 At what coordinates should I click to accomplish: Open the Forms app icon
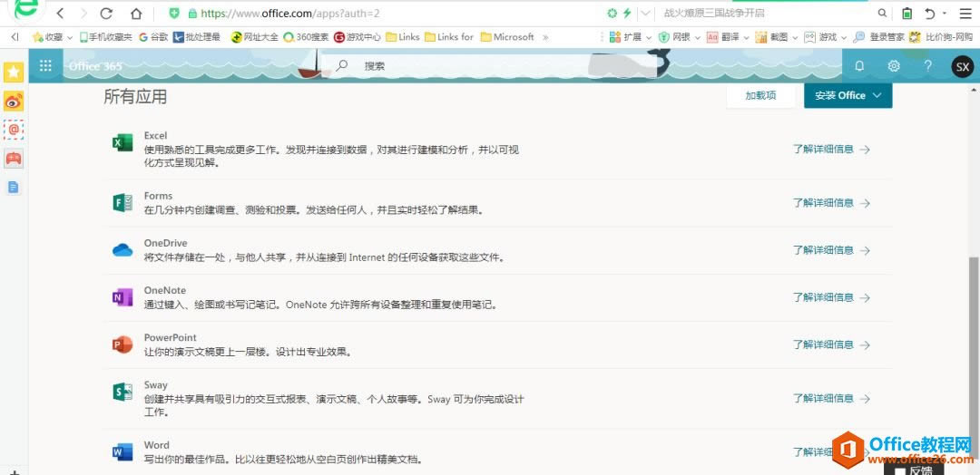(x=122, y=203)
